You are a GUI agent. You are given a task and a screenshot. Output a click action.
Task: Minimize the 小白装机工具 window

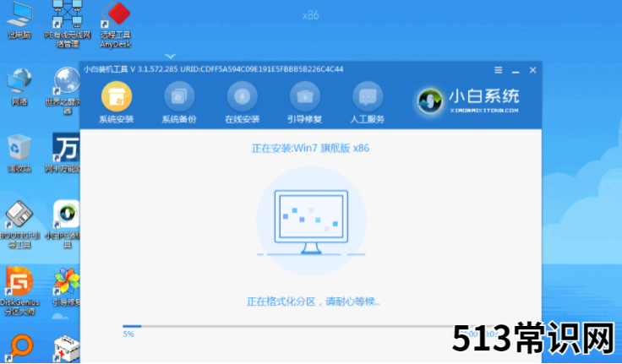pyautogui.click(x=516, y=71)
